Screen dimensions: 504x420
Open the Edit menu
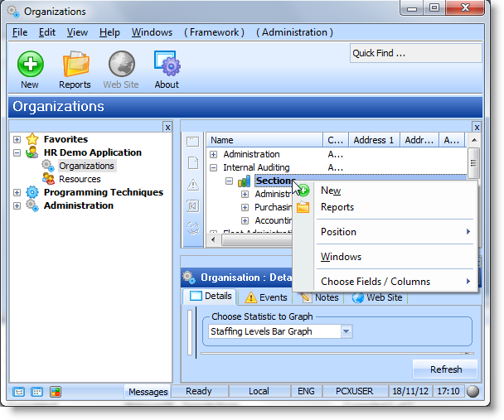coord(47,32)
